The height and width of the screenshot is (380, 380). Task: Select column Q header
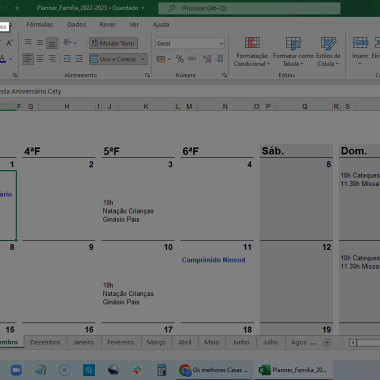304,107
